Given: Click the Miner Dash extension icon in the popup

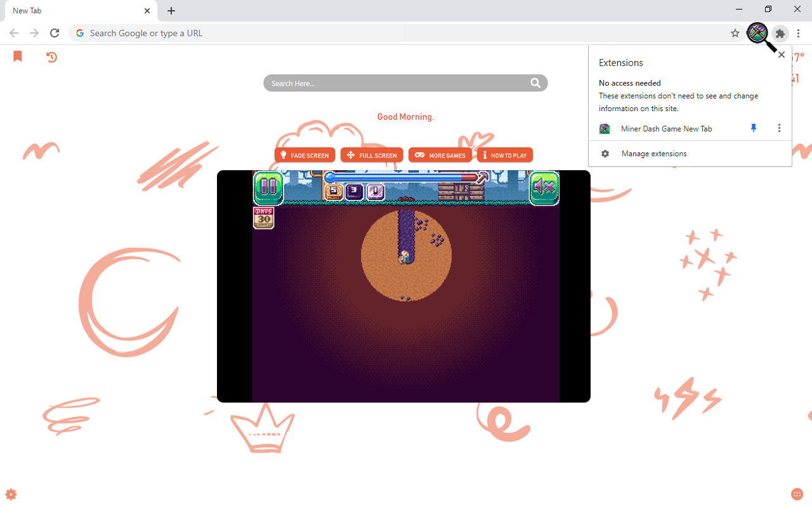Looking at the screenshot, I should click(605, 129).
